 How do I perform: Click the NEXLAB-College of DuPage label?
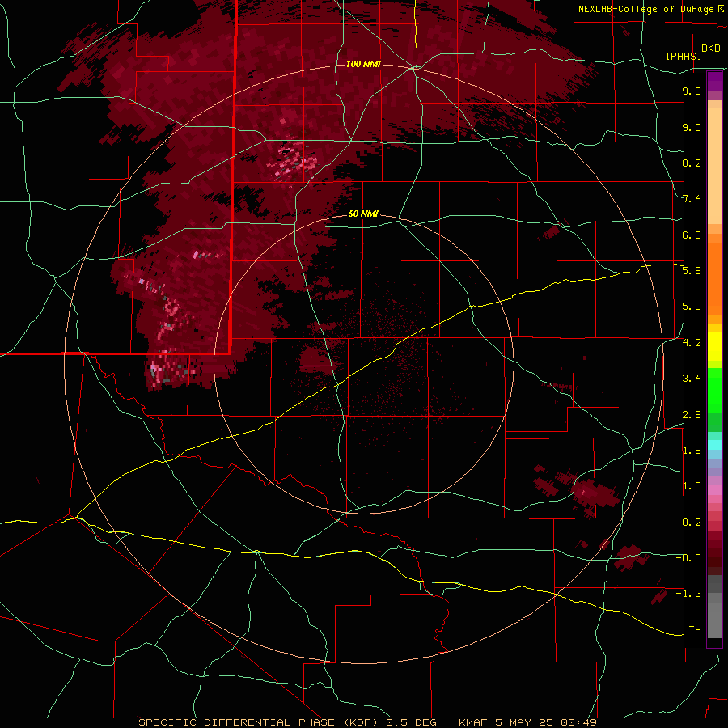click(647, 9)
